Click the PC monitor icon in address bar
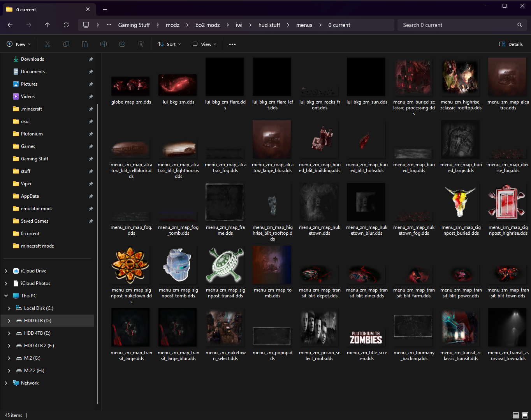The width and height of the screenshot is (531, 420). coord(86,25)
